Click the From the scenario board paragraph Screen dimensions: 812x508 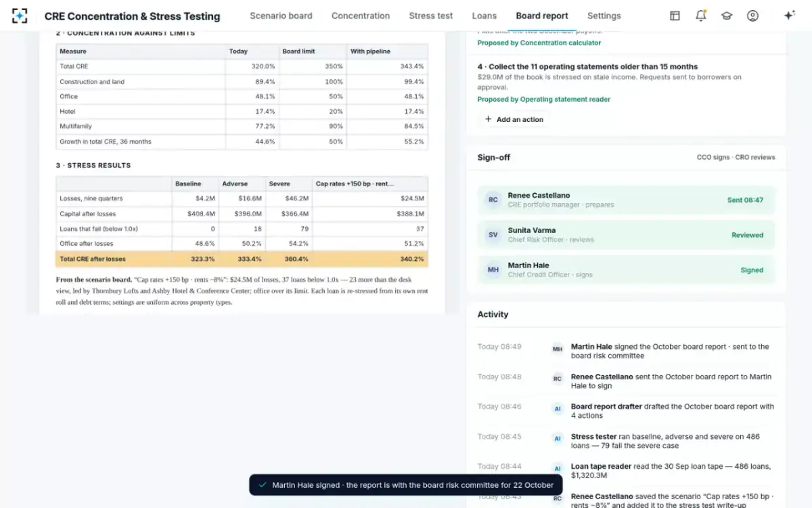242,291
